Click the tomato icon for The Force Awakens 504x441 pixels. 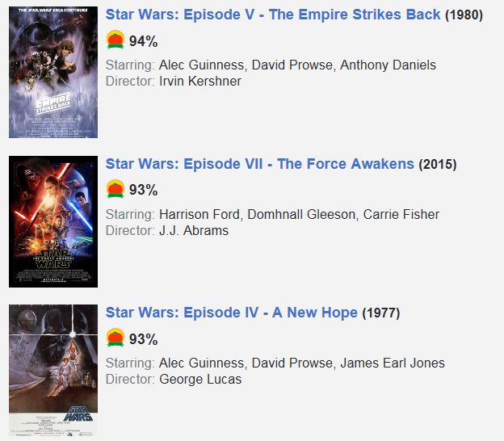pyautogui.click(x=115, y=190)
